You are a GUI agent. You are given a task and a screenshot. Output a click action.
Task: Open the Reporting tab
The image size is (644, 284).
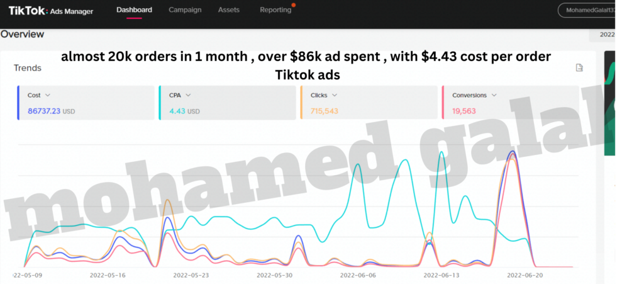tap(275, 10)
